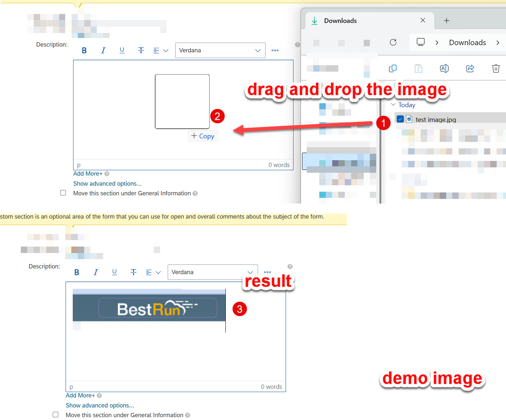Open the Verdana font dropdown in upper editor
This screenshot has height=420, width=506.
[220, 50]
